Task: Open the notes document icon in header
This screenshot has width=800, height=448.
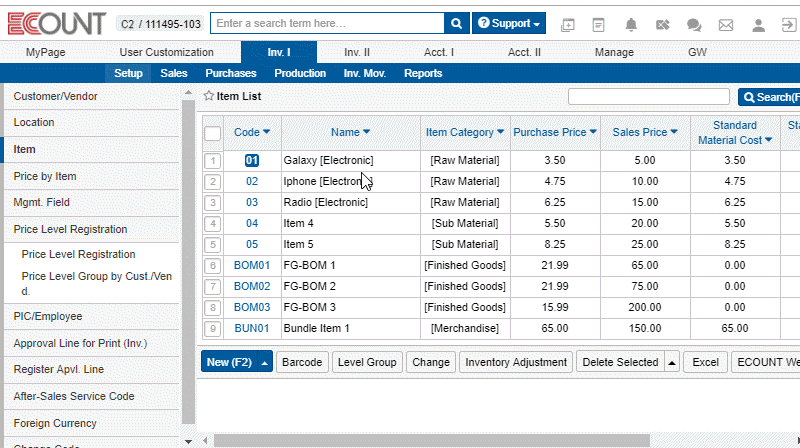Action: pos(598,24)
